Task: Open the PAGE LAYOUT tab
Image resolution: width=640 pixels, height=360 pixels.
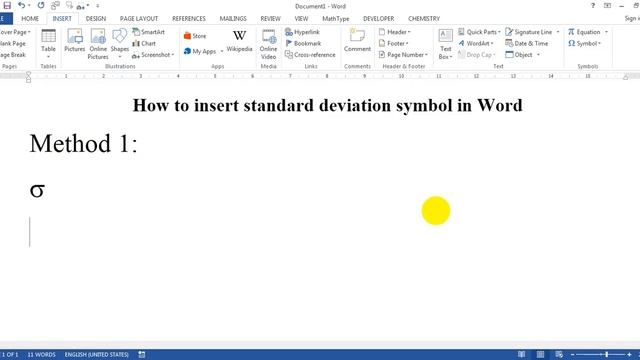Action: point(139,19)
